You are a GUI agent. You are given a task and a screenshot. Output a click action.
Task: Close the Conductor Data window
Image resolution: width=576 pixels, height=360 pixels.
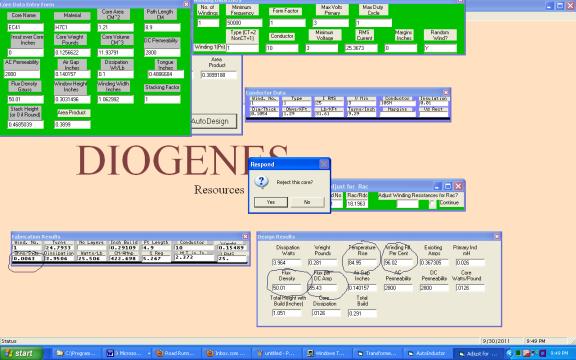click(446, 93)
